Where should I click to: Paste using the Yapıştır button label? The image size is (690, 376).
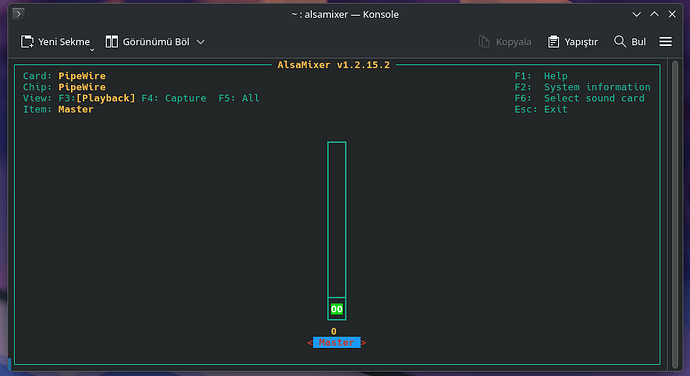[581, 42]
